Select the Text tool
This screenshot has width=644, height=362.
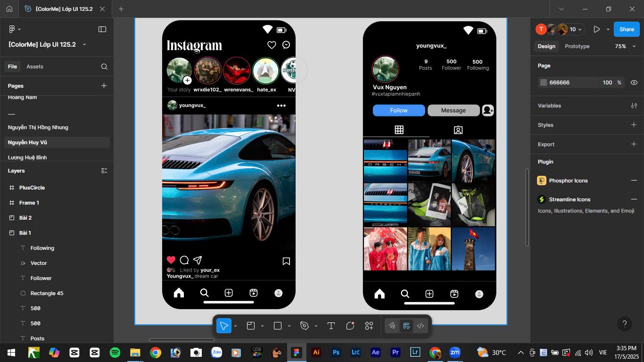[331, 326]
